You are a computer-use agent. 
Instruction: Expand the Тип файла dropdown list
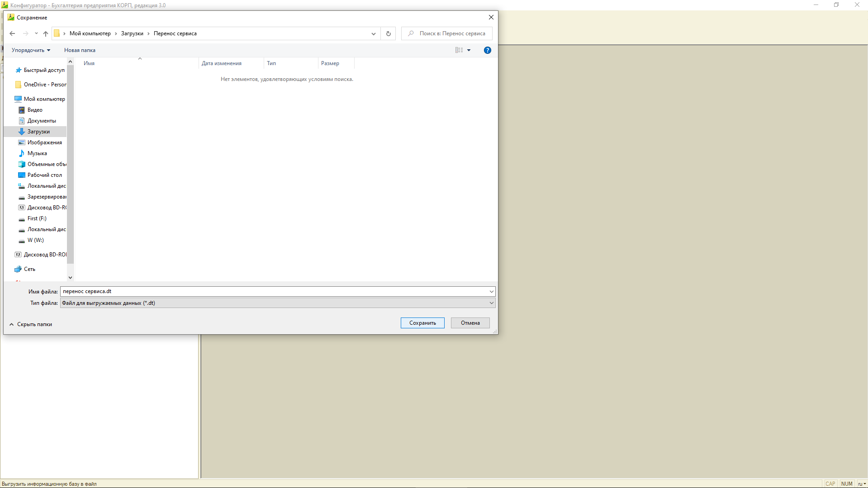pos(491,303)
